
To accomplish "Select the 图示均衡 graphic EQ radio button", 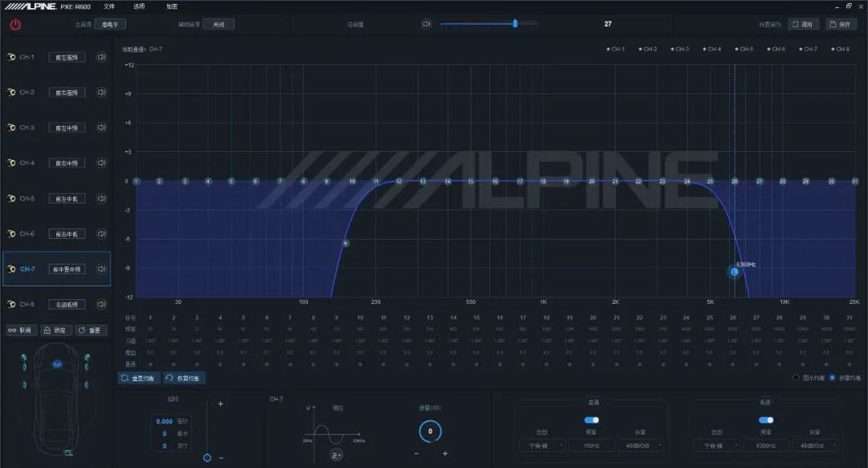I will (x=796, y=378).
